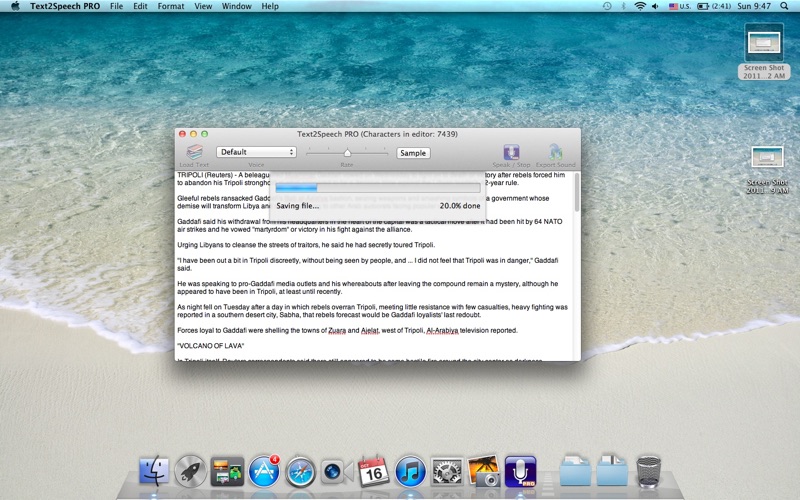Select the Screen Shot 2011...9 AM desktop file

coord(767,170)
